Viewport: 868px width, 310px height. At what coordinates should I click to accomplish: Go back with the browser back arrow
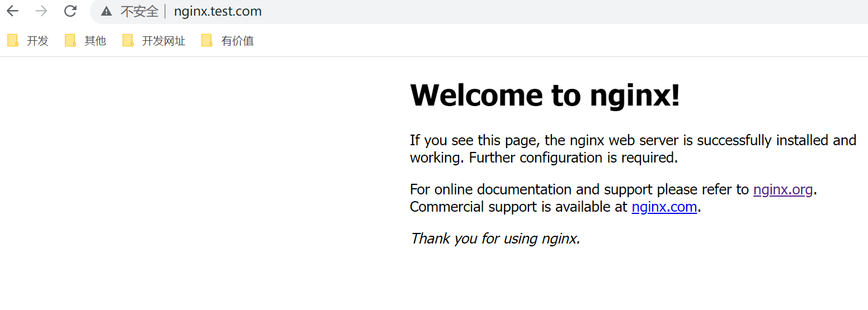pos(12,11)
